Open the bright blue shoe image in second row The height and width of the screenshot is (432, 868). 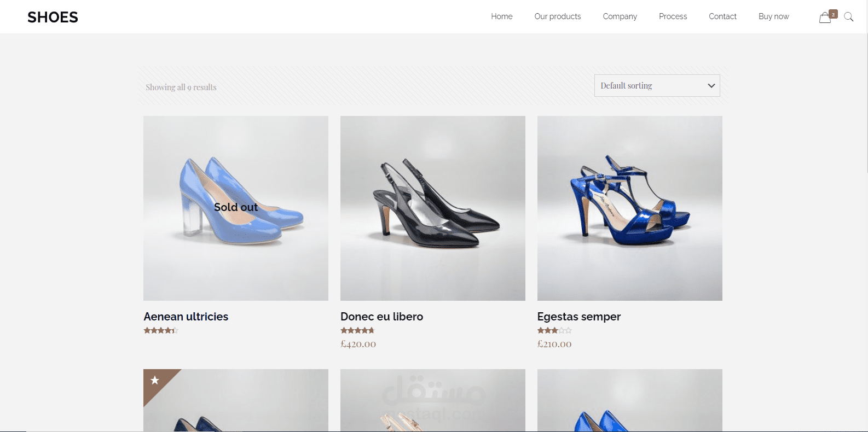pyautogui.click(x=630, y=400)
